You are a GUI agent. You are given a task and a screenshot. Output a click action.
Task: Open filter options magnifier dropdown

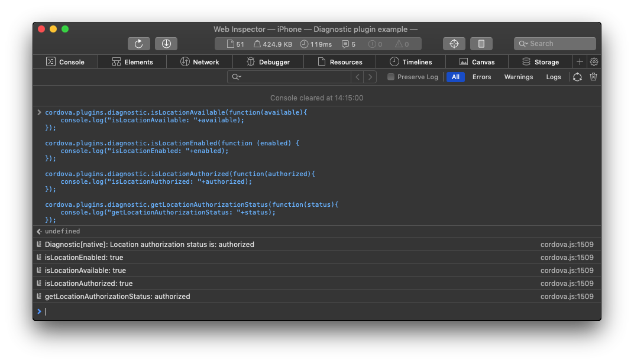click(x=237, y=77)
